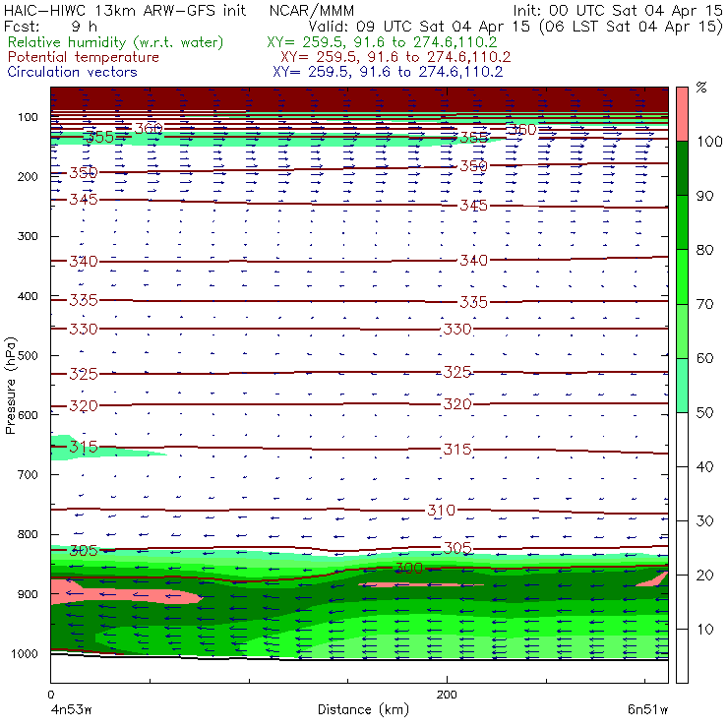The image size is (728, 728).
Task: Click the blue 'Circulation vectors' label
Action: [x=72, y=72]
